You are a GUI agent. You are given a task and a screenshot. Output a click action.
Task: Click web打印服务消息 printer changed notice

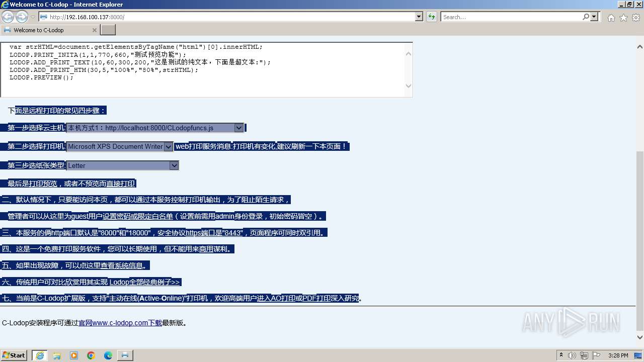coord(261,146)
